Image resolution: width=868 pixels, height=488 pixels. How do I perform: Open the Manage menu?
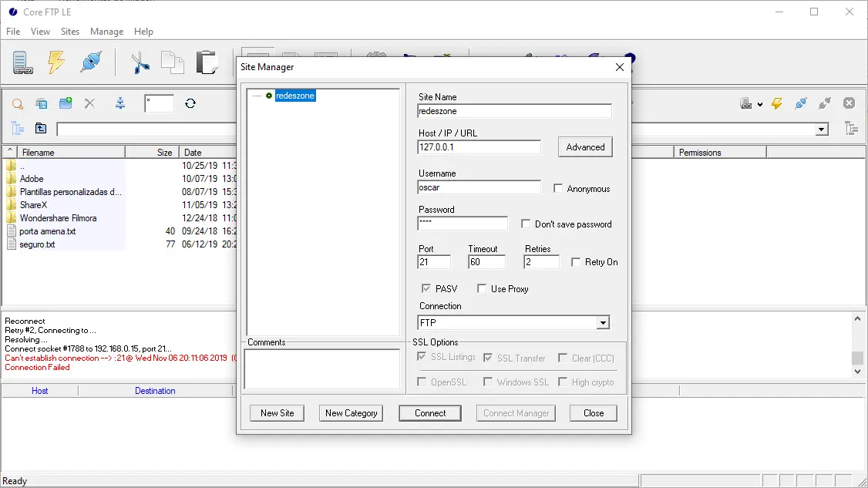coord(107,32)
